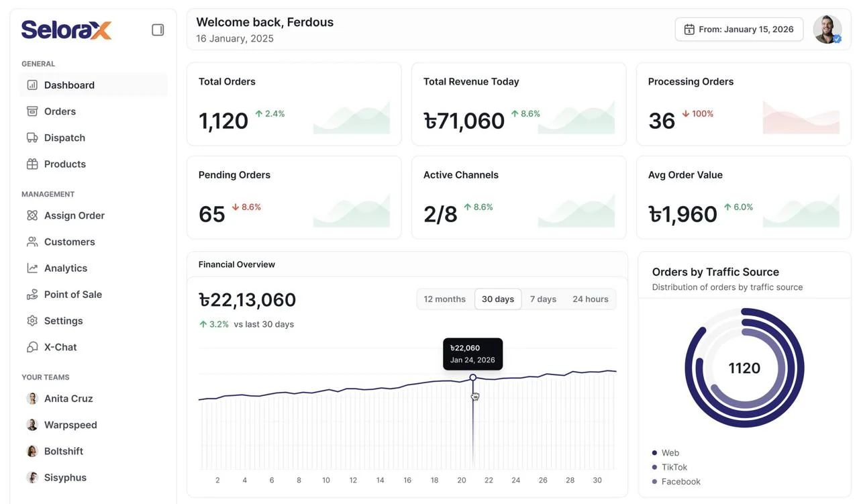Navigate to Assign Order
Viewport: 859px width, 504px height.
pyautogui.click(x=93, y=215)
